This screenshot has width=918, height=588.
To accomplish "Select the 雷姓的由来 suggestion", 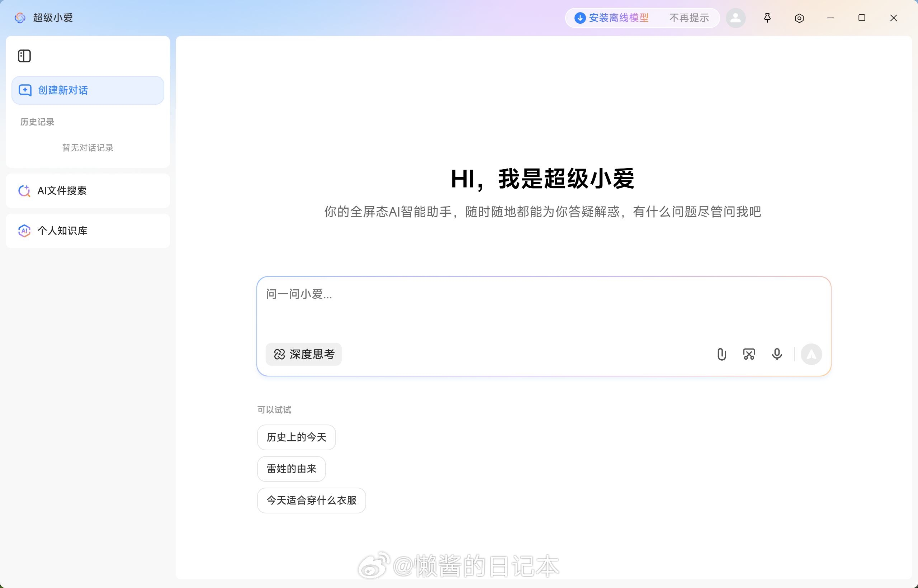I will point(292,469).
